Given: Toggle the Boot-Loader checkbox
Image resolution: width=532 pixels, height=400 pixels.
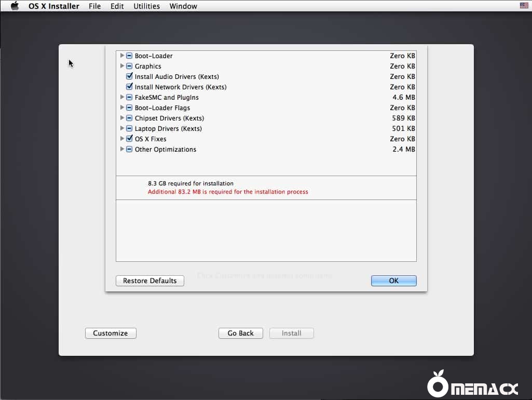Looking at the screenshot, I should [129, 56].
